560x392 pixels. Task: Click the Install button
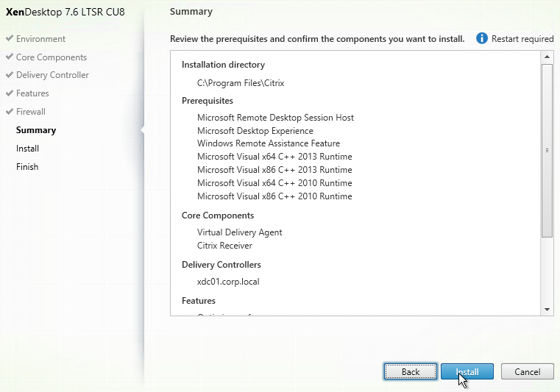pos(467,371)
